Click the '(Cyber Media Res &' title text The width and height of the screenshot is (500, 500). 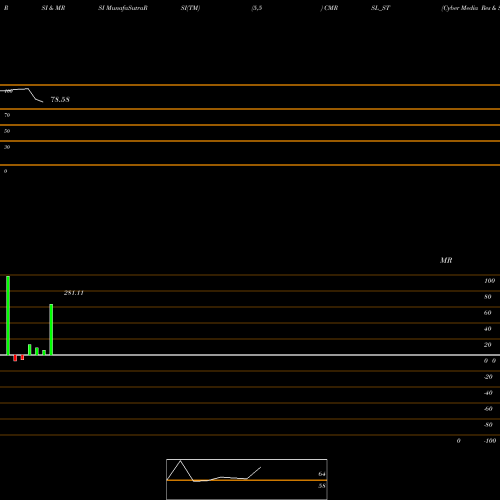(469, 8)
